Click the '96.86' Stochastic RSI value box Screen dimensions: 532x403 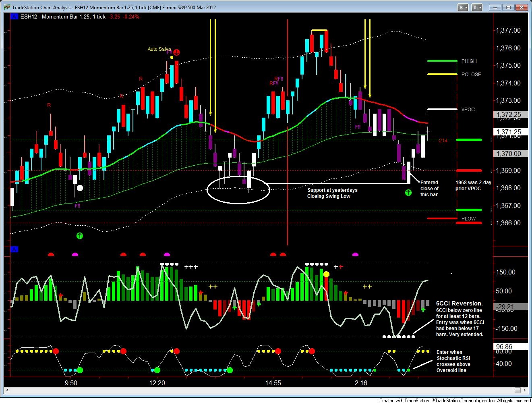pyautogui.click(x=510, y=347)
